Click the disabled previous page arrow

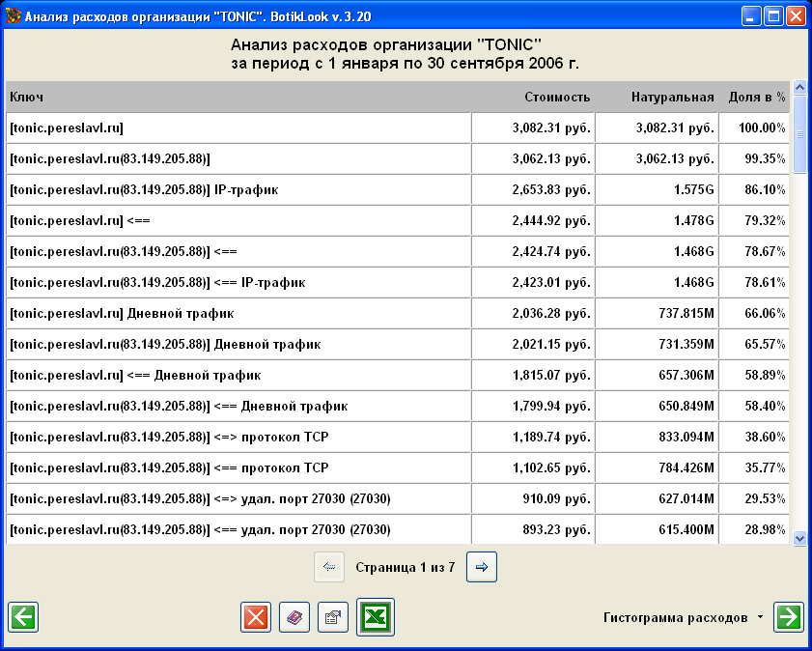(329, 568)
